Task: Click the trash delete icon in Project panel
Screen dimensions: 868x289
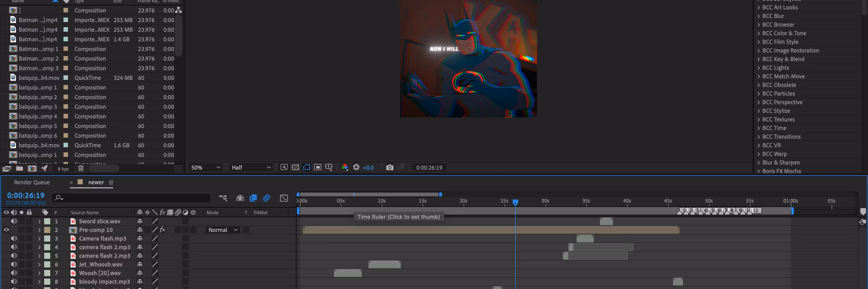Action: pyautogui.click(x=81, y=168)
